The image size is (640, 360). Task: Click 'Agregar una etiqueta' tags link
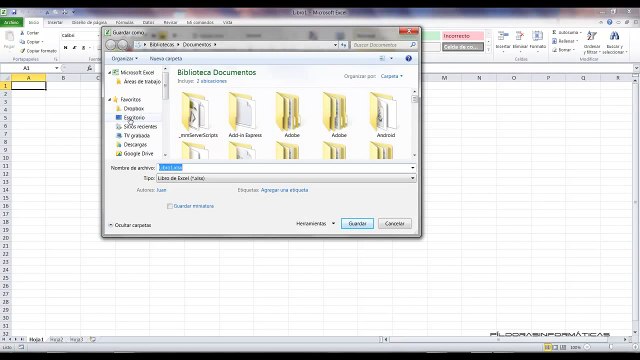coord(284,190)
